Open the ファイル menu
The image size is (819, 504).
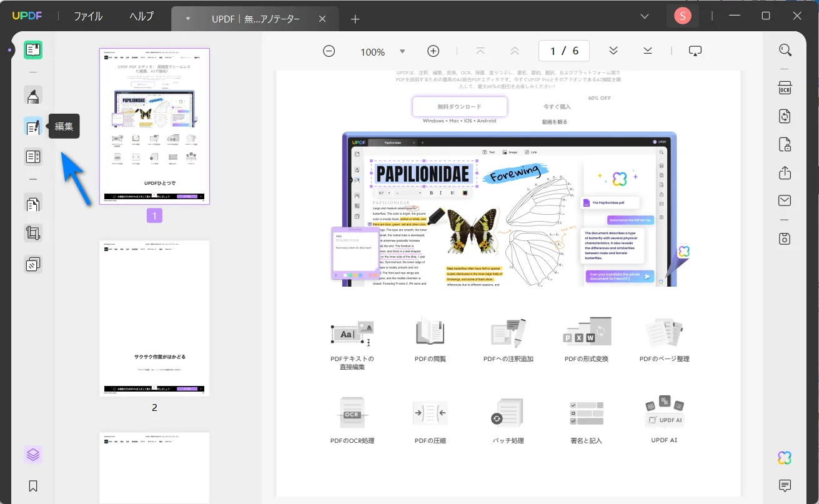[x=88, y=17]
